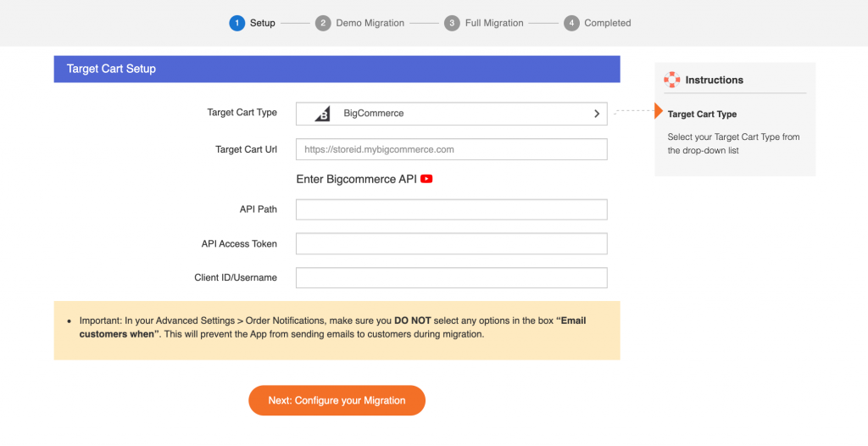Screen dimensions: 868x446
Task: Click the orange arrow pointer in Instructions
Action: pos(659,111)
